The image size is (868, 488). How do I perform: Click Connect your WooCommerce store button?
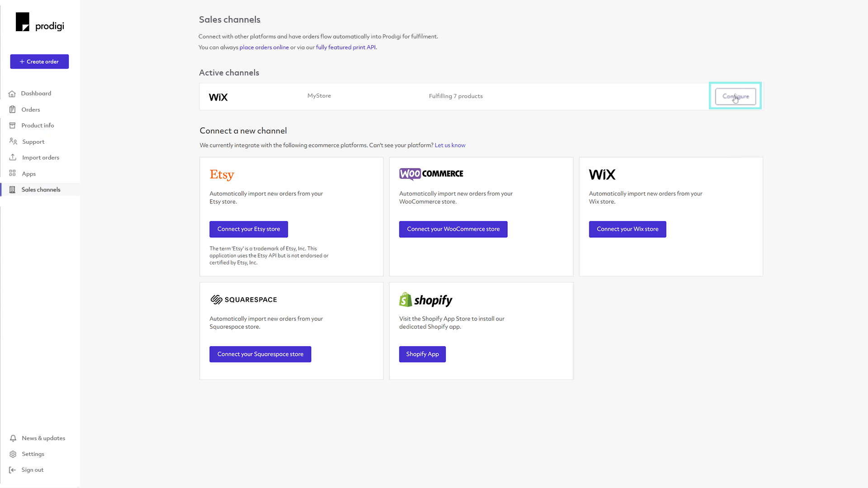pyautogui.click(x=453, y=229)
